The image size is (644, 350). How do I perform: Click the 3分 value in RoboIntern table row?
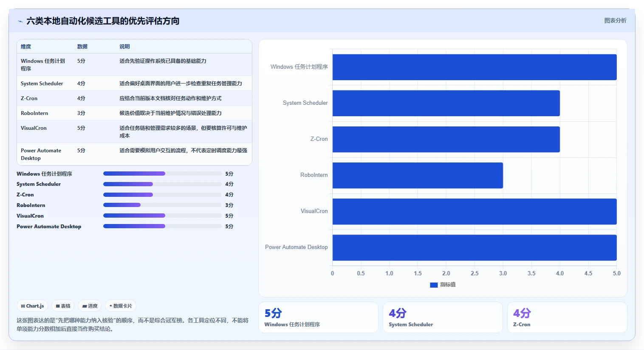81,113
